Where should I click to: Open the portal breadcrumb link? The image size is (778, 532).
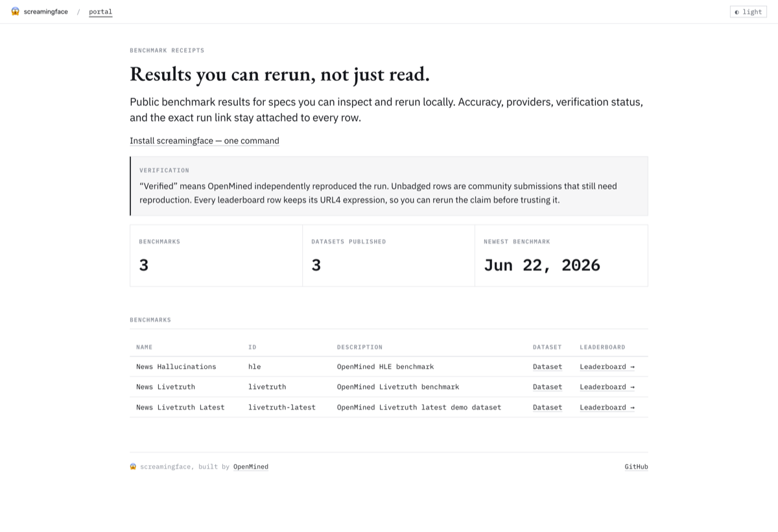pyautogui.click(x=100, y=12)
